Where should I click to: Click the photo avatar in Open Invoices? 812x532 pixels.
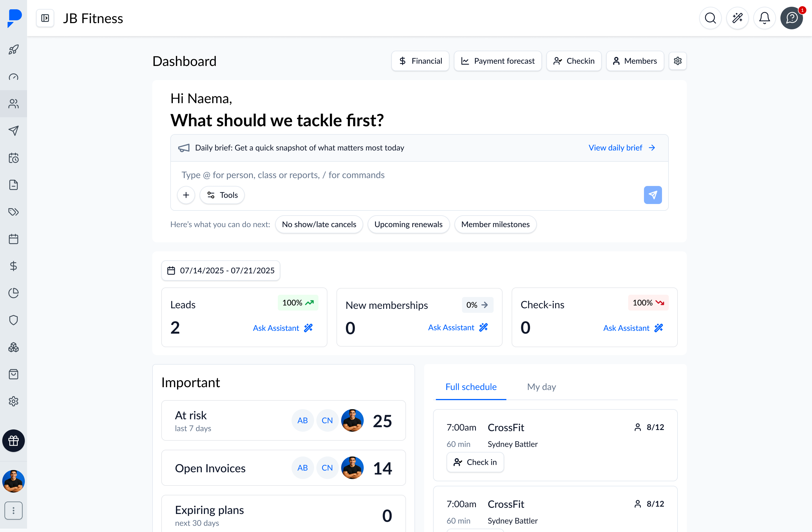click(x=352, y=468)
